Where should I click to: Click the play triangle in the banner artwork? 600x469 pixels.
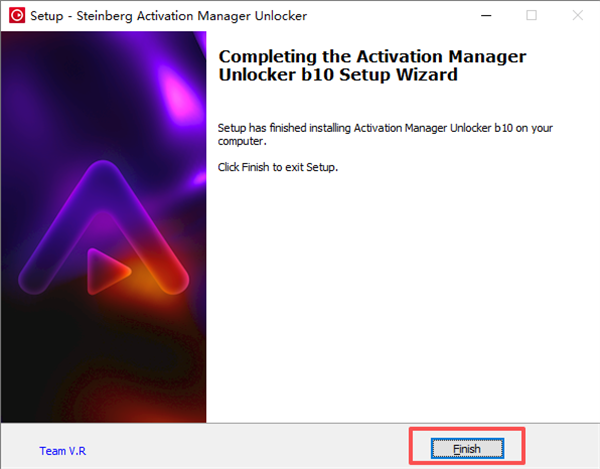[x=108, y=271]
